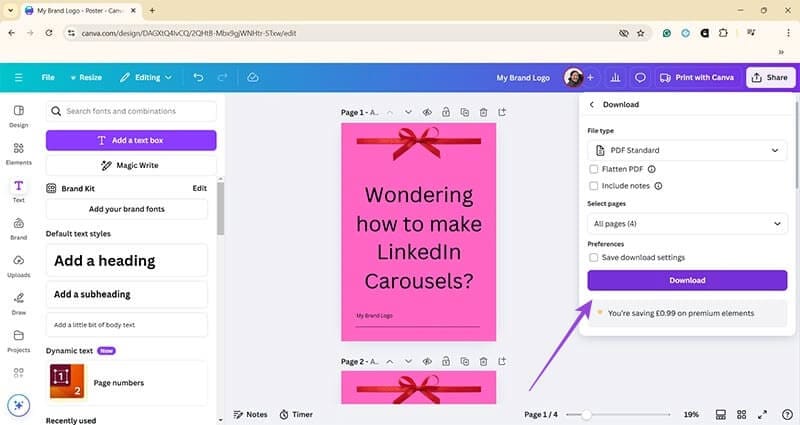Open the scroll view pages icon
The width and height of the screenshot is (800, 425).
(x=720, y=414)
